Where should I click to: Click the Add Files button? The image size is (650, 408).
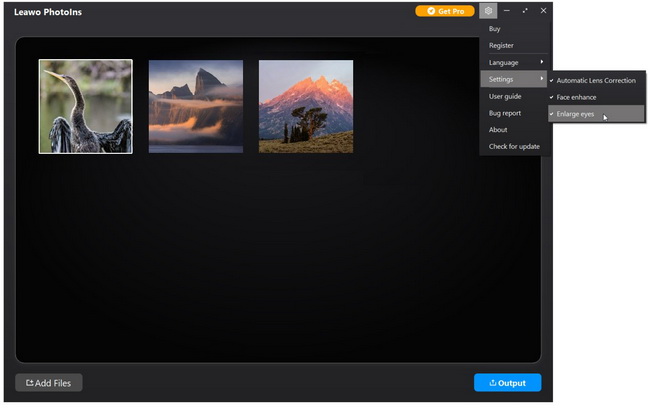[49, 383]
